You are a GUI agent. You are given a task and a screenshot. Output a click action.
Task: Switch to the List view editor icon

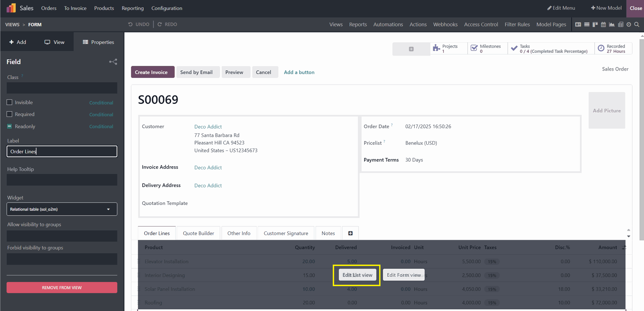[x=587, y=25]
